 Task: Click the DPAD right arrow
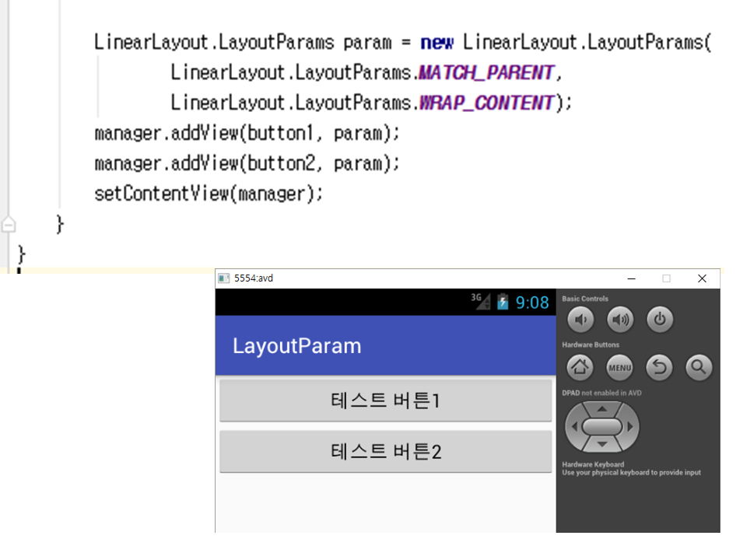(x=630, y=427)
